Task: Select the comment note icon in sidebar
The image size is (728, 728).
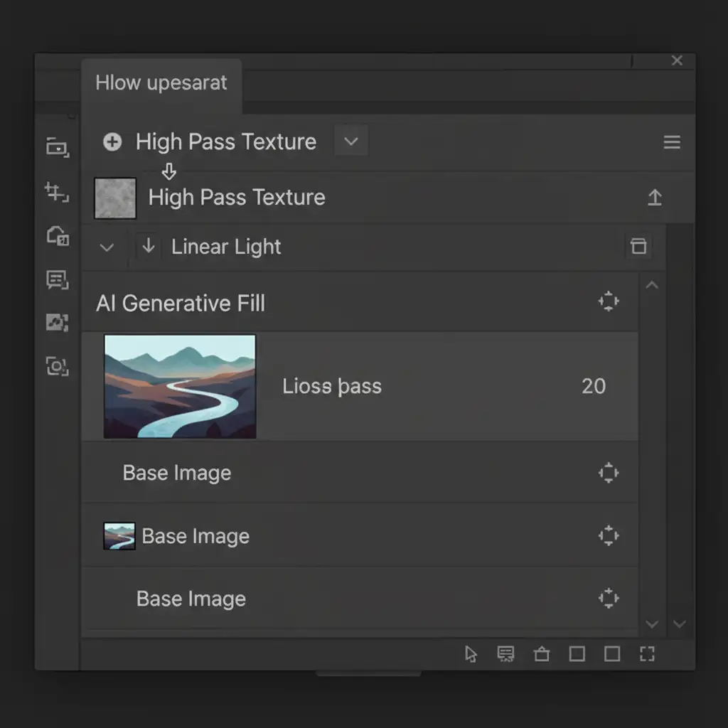Action: click(57, 279)
